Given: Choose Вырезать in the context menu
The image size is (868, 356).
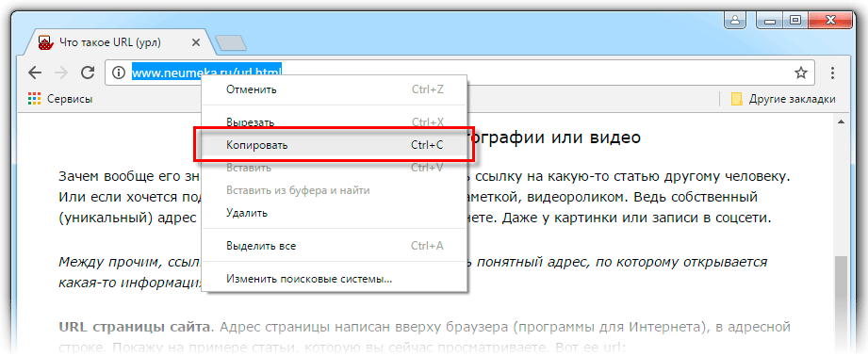Looking at the screenshot, I should pos(336,121).
